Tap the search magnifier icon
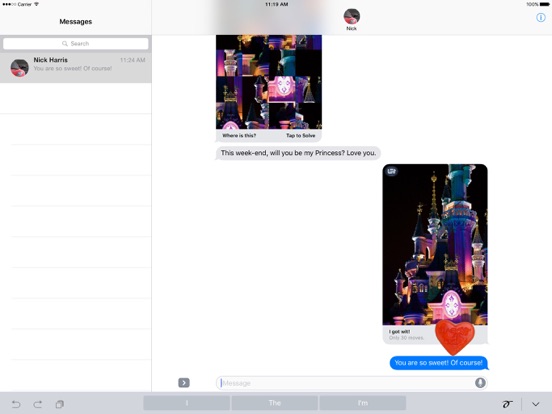 coord(65,44)
